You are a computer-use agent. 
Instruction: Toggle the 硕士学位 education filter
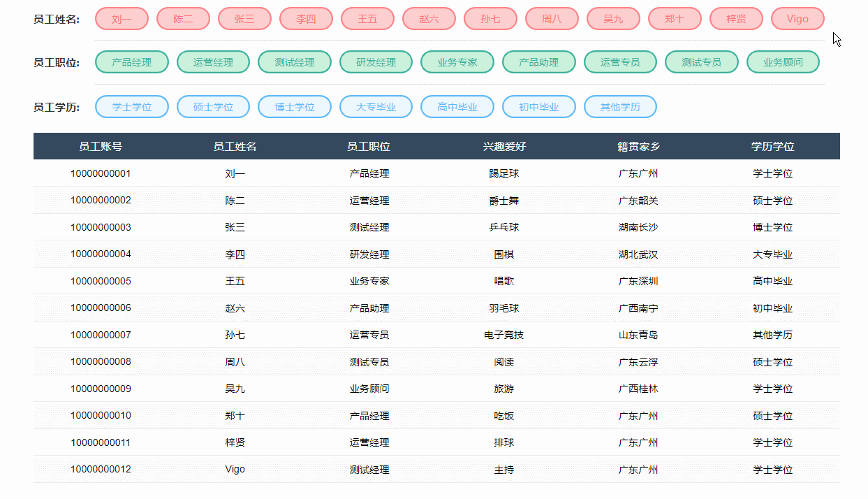pos(213,106)
